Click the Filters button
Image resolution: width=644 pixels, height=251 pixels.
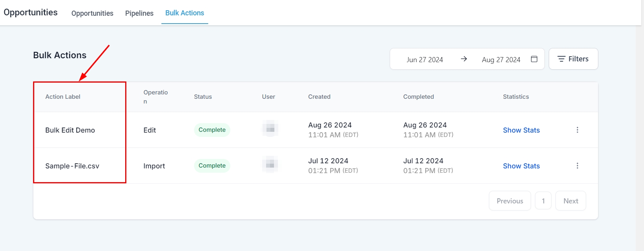[x=573, y=59]
